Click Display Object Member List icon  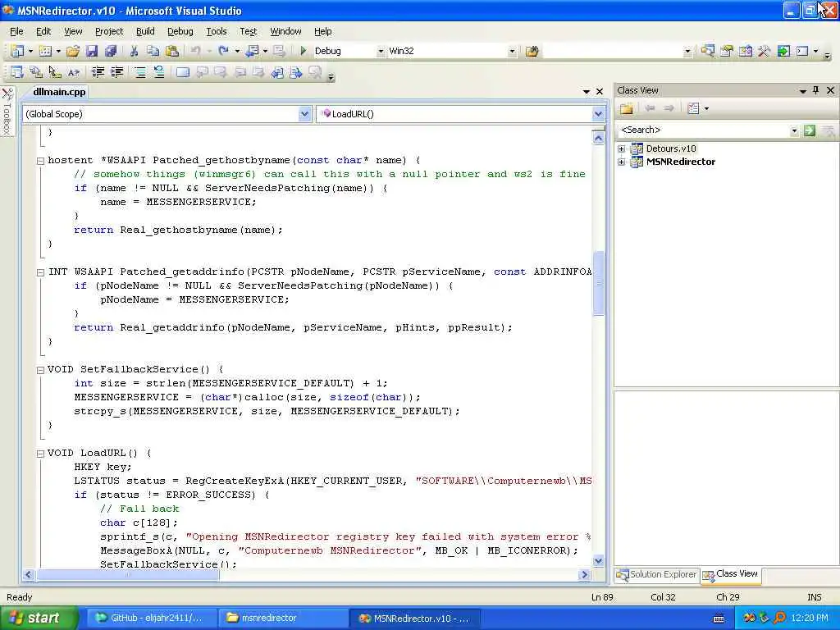(x=17, y=72)
